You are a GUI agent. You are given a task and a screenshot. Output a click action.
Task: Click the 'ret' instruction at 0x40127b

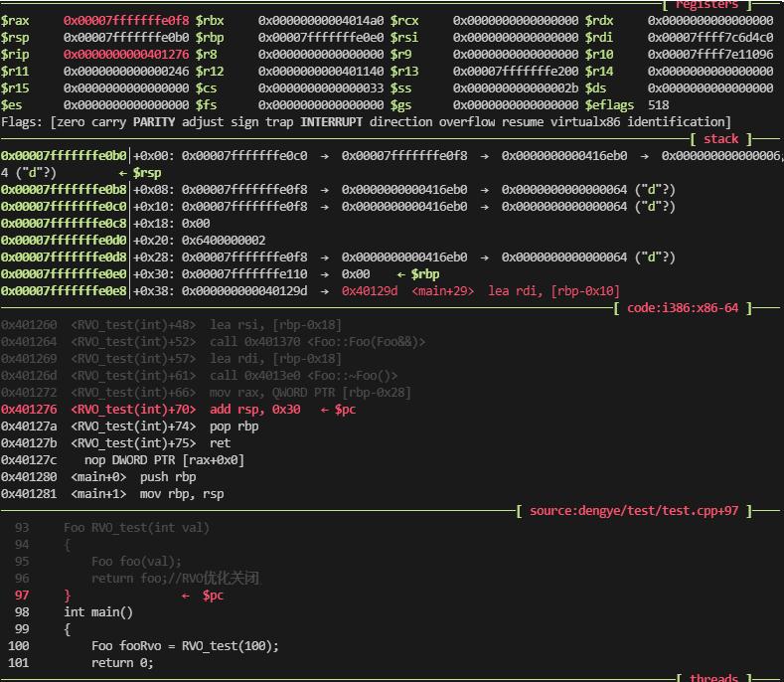[220, 443]
